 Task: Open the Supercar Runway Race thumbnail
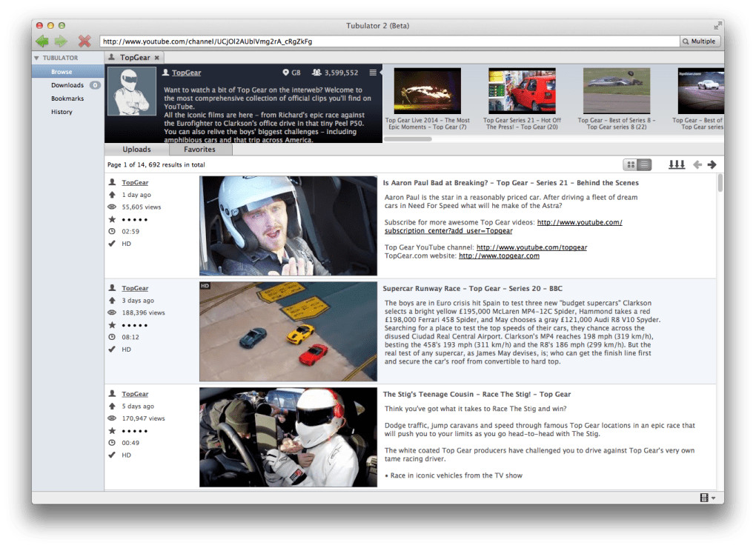point(288,332)
